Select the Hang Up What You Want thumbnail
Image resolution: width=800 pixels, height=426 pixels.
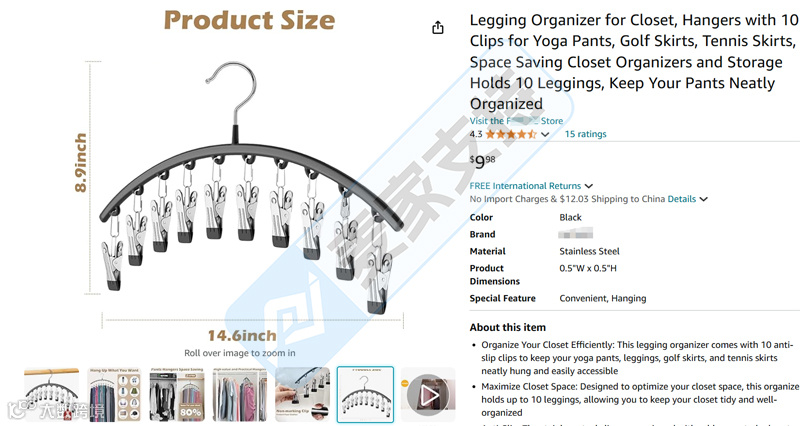(x=114, y=394)
